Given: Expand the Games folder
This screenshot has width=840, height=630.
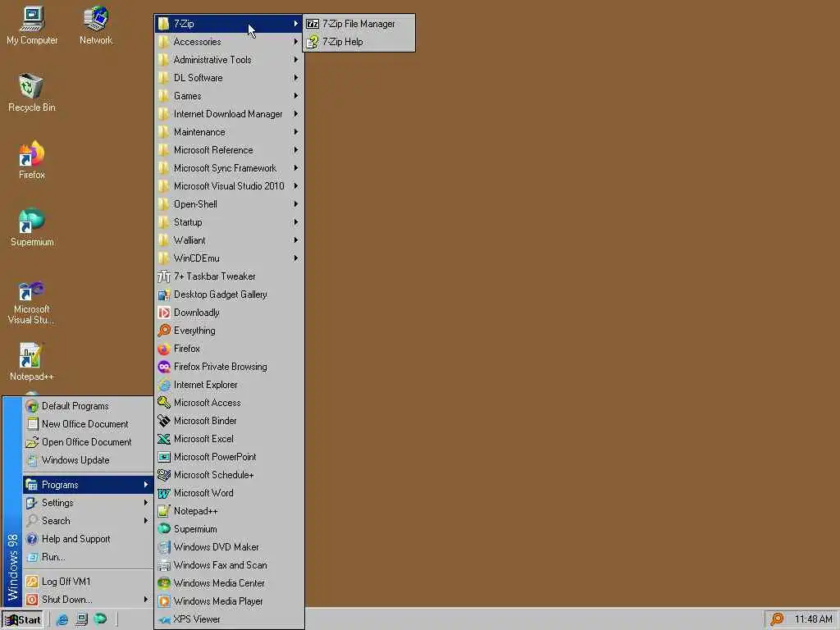Looking at the screenshot, I should click(x=229, y=96).
